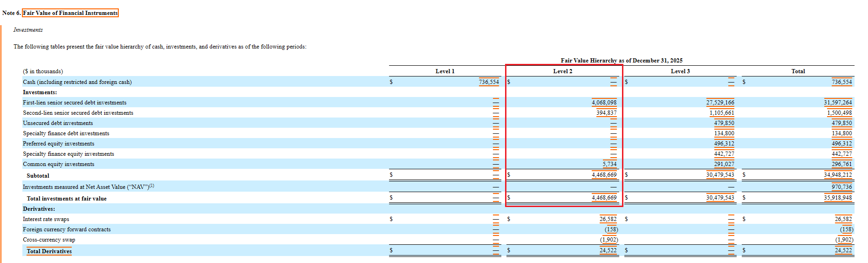Open Level 2 interest rate swaps value 26,582

608,219
